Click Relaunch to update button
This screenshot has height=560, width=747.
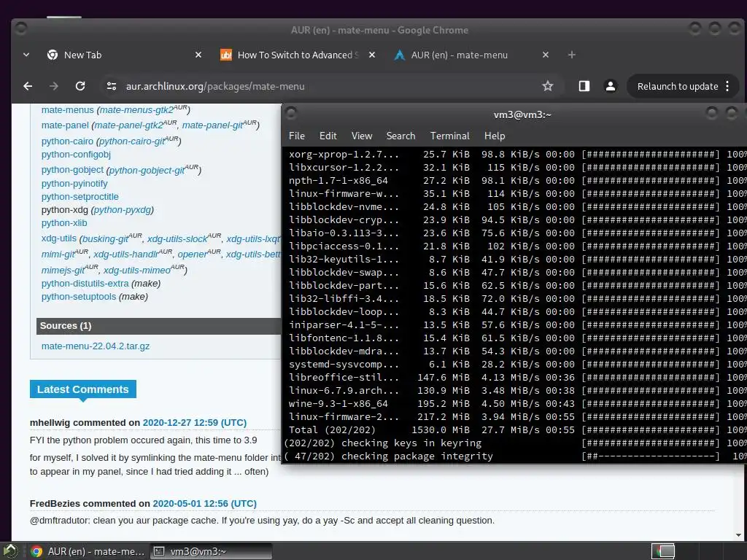pos(677,86)
